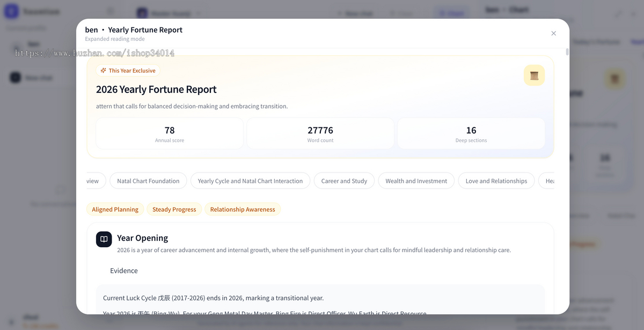Select the Wealth and Investment chip

pos(416,181)
